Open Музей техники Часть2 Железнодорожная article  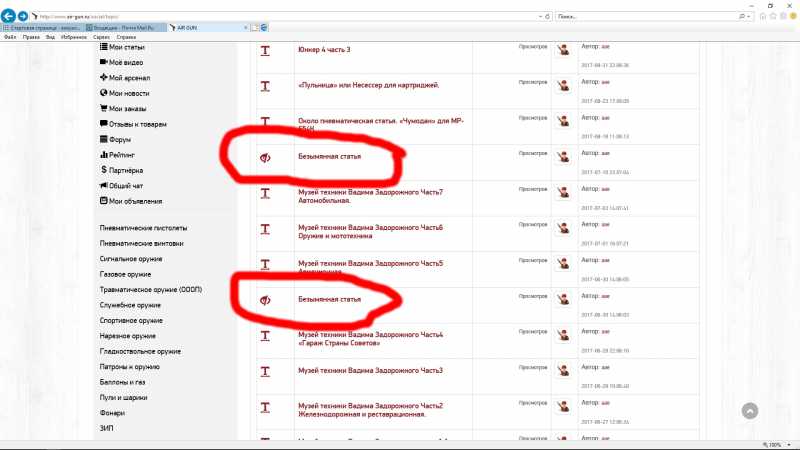click(370, 410)
